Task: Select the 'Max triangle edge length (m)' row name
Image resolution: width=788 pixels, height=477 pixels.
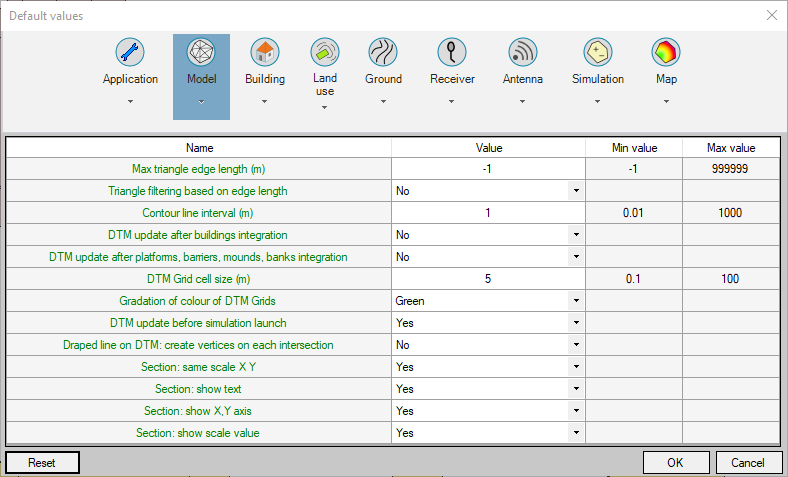Action: (199, 169)
